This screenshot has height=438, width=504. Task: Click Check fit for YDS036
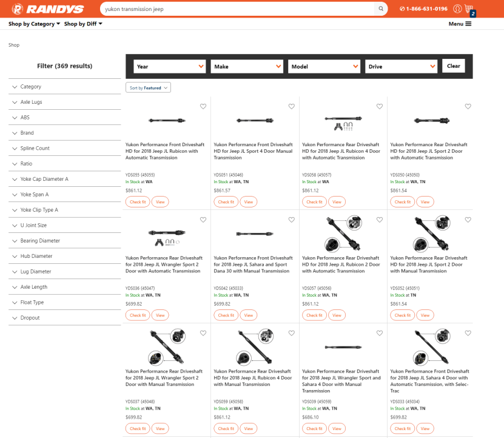[x=138, y=315]
